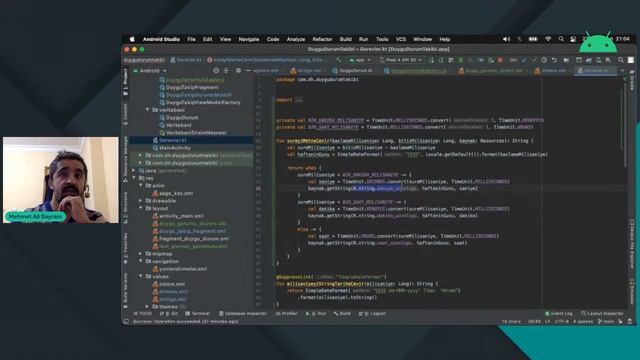
Task: Collapse the res folder
Action: (x=133, y=178)
